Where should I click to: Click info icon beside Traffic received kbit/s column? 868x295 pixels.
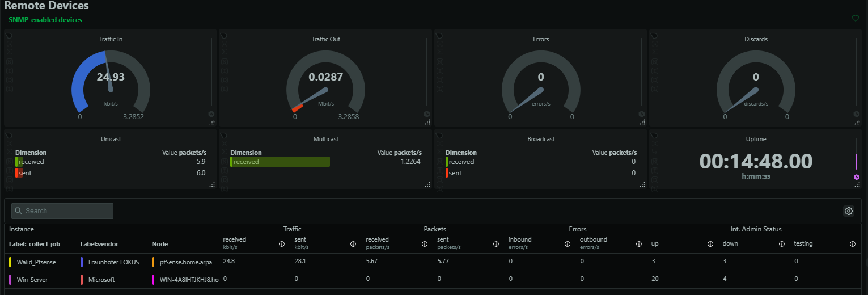pyautogui.click(x=282, y=244)
